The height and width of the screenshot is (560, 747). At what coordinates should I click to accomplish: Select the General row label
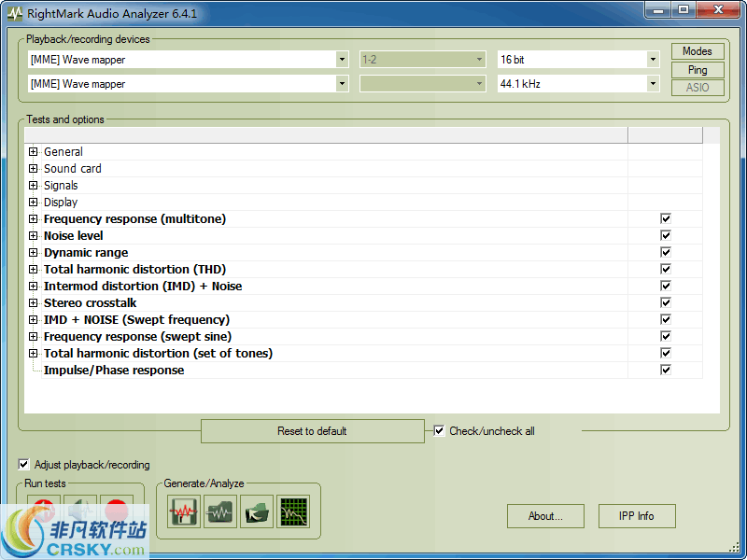pyautogui.click(x=63, y=152)
